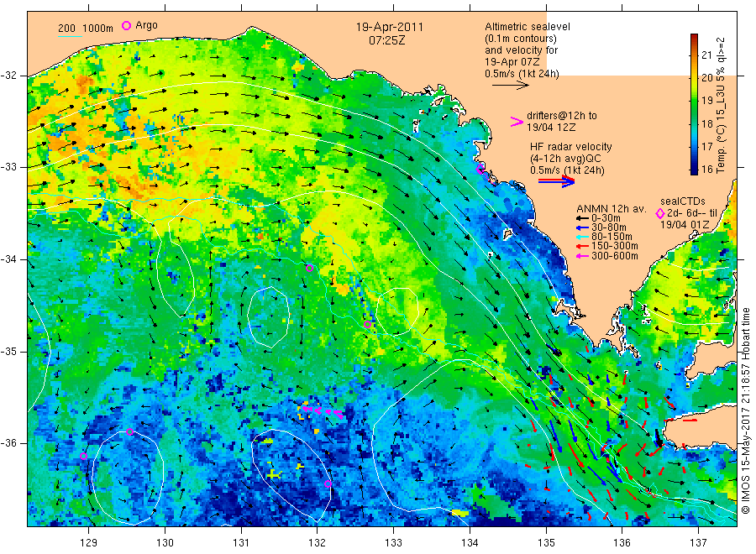Click the '131' longitude axis label
This screenshot has height=554, width=756.
[x=241, y=543]
